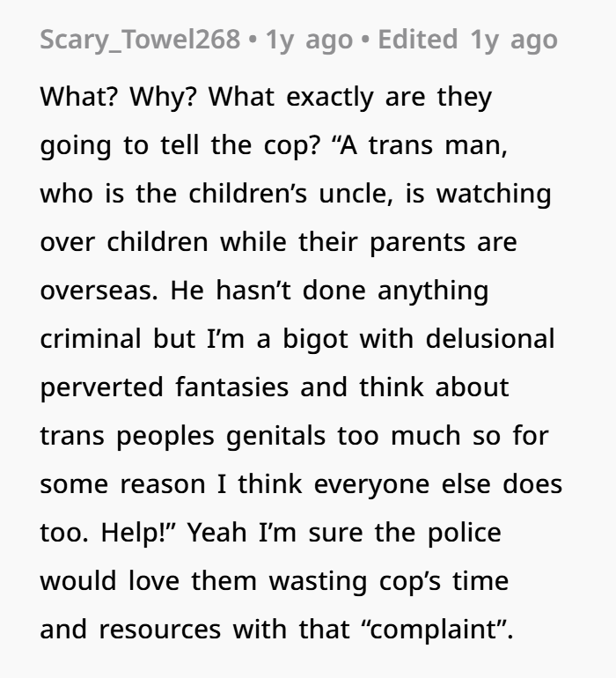The image size is (616, 678).
Task: Click the word 'delusional' in the comment
Action: pyautogui.click(x=490, y=339)
